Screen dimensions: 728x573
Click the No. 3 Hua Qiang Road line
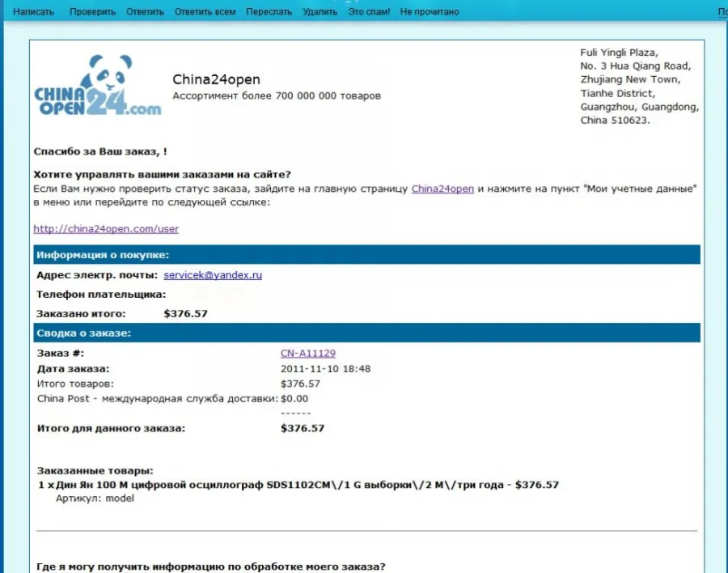point(636,66)
